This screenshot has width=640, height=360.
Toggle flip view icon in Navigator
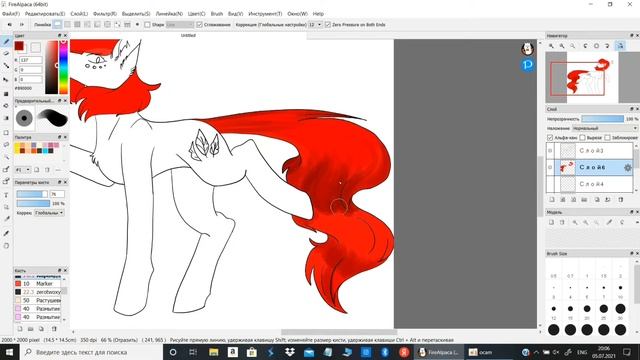620,46
